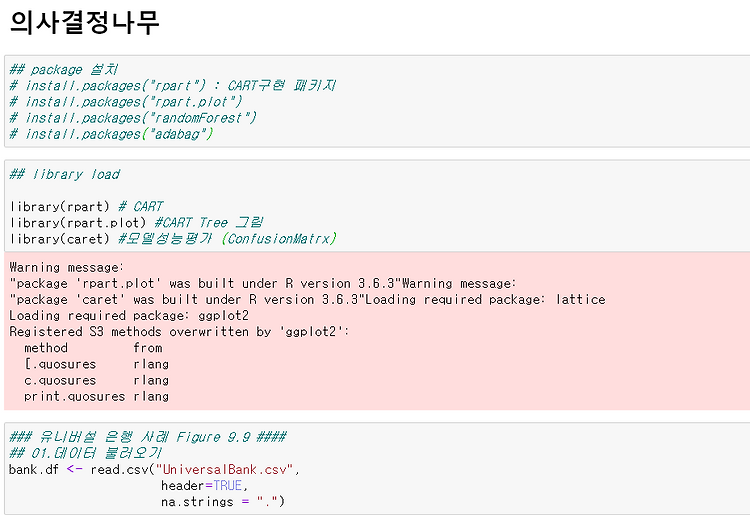Click the install.packages("rpart.plot") comment line
The width and height of the screenshot is (750, 515).
126,102
